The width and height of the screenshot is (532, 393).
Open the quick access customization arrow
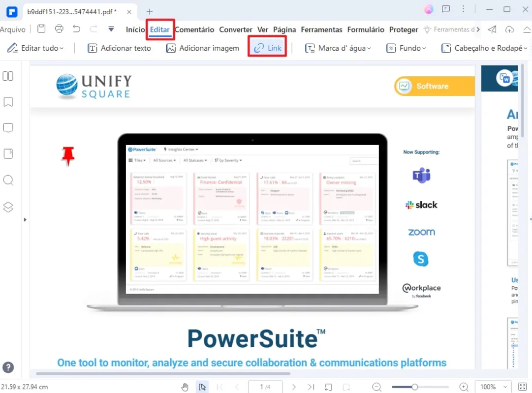(111, 29)
